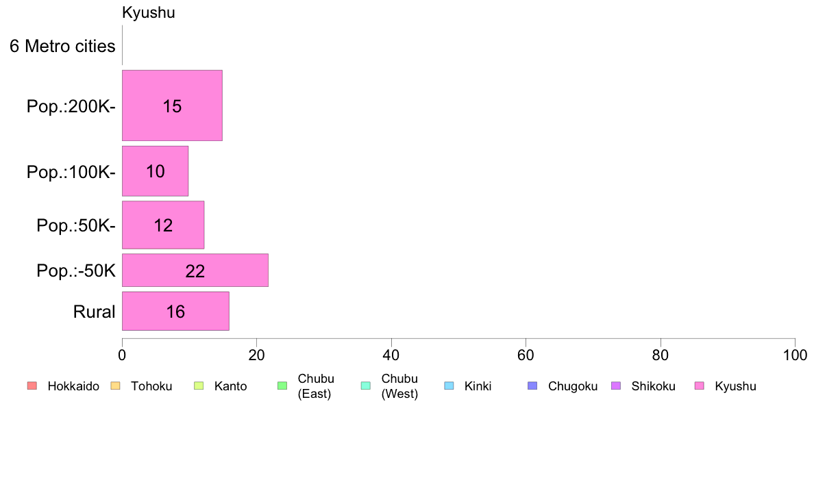Click the Kanto legend text label
Screen dimensions: 814x504
(230, 386)
